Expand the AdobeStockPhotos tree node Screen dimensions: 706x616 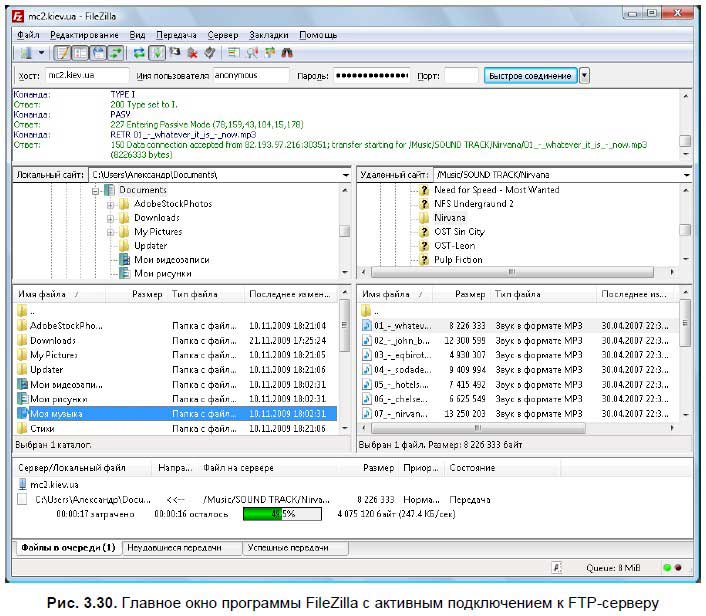(111, 204)
